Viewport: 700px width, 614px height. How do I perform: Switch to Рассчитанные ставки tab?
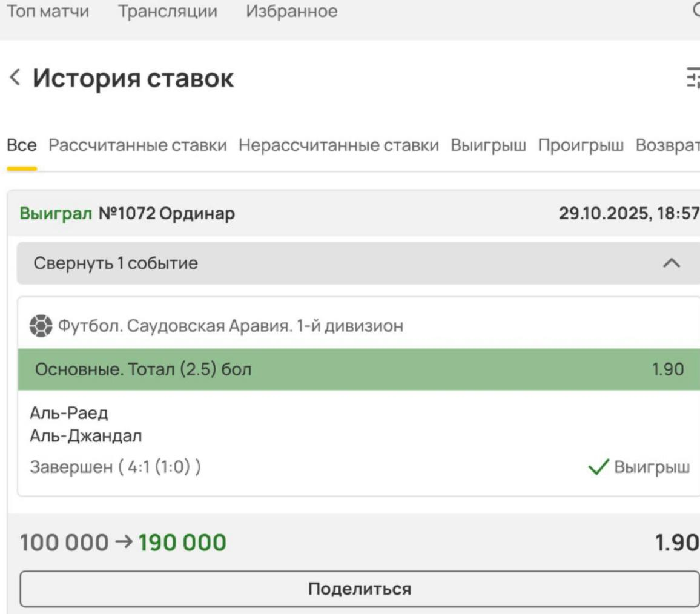tap(138, 145)
